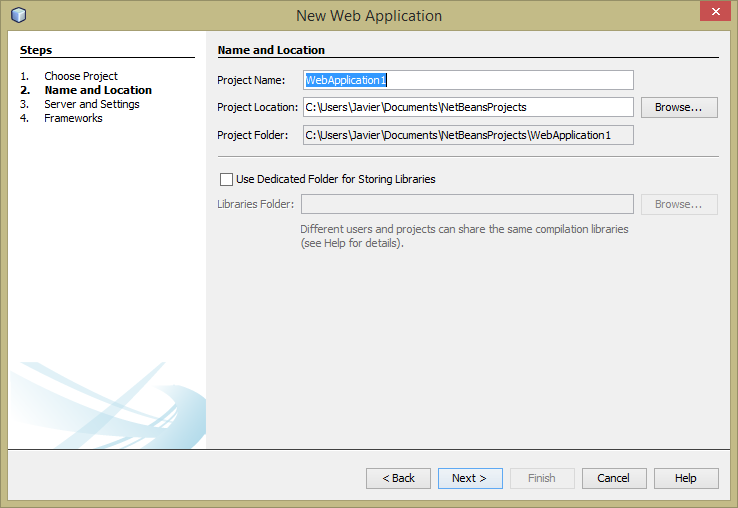Click the Libraries Folder text field
The width and height of the screenshot is (738, 508).
click(x=468, y=204)
